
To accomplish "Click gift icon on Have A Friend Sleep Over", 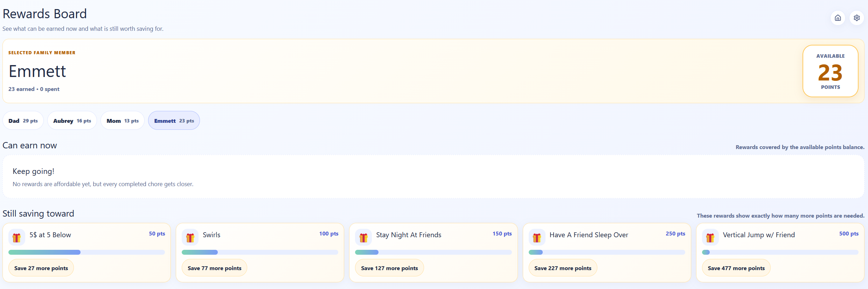I will 537,238.
